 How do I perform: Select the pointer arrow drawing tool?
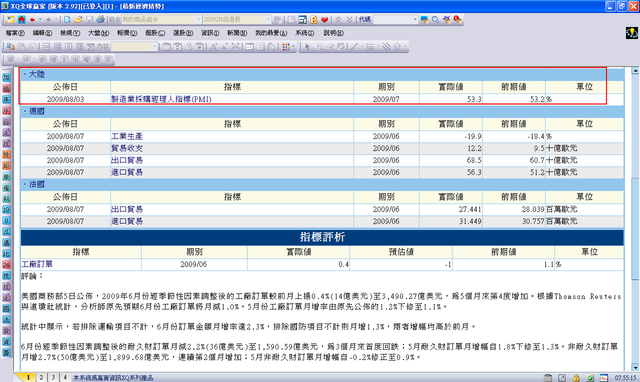coord(307,47)
